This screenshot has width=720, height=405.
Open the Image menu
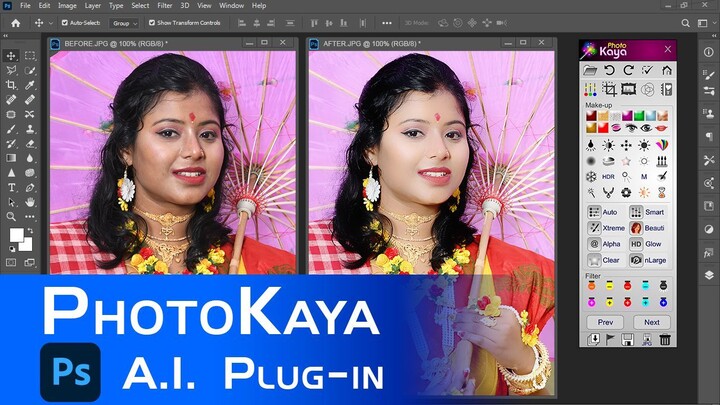pos(67,6)
